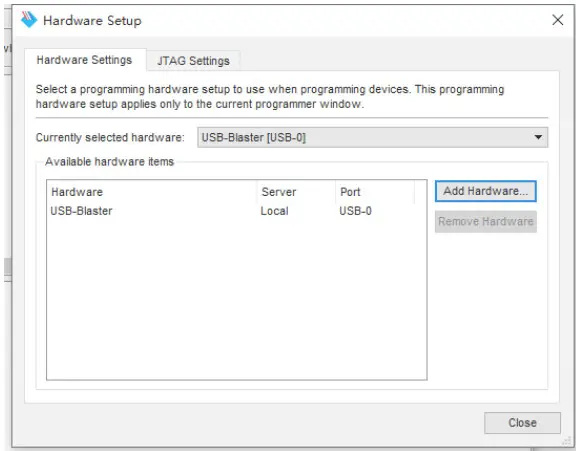Click the Add Hardware... button
The height and width of the screenshot is (451, 576).
pyautogui.click(x=486, y=191)
